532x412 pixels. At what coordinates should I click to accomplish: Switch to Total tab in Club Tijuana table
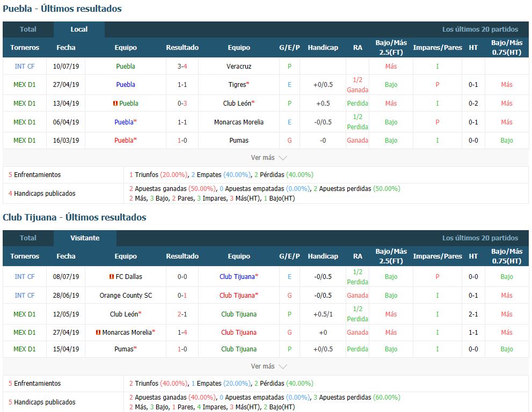pos(28,238)
